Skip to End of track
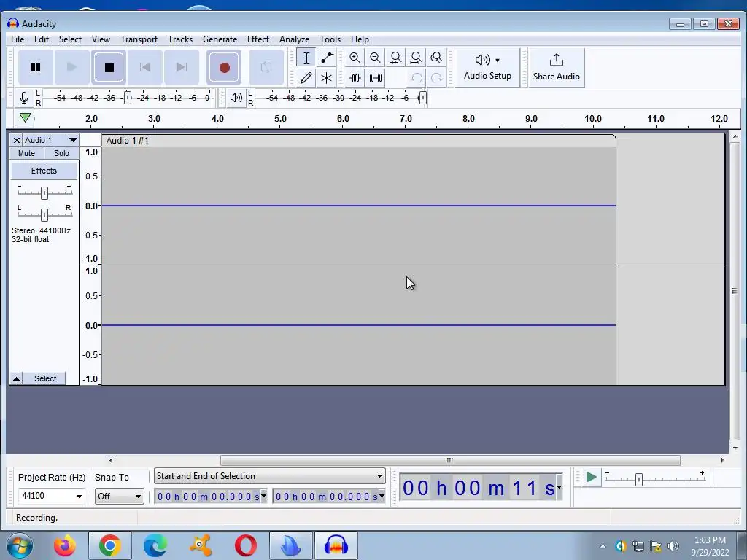The height and width of the screenshot is (560, 747). pos(182,67)
